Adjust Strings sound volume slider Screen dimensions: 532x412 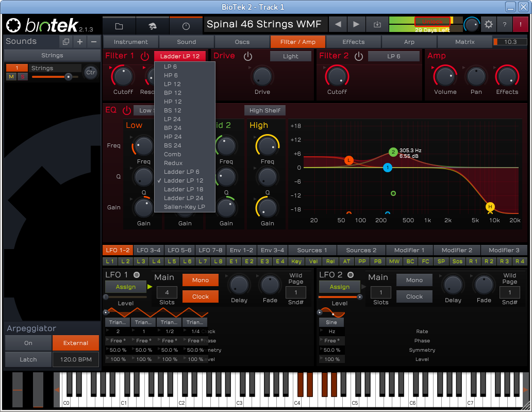(55, 77)
